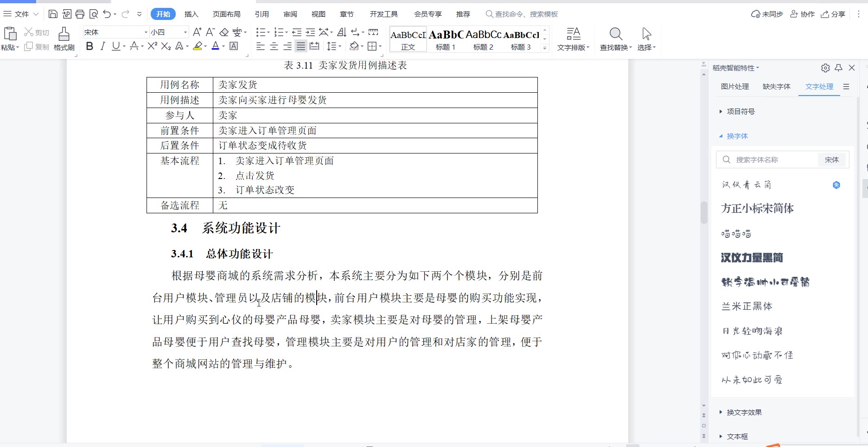
Task: Open the 引用 ribbon tab
Action: 262,14
